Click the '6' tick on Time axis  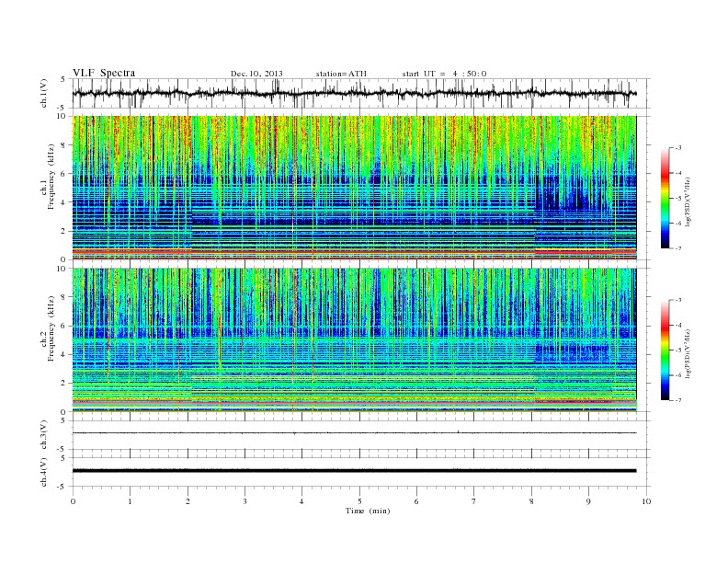coord(416,501)
